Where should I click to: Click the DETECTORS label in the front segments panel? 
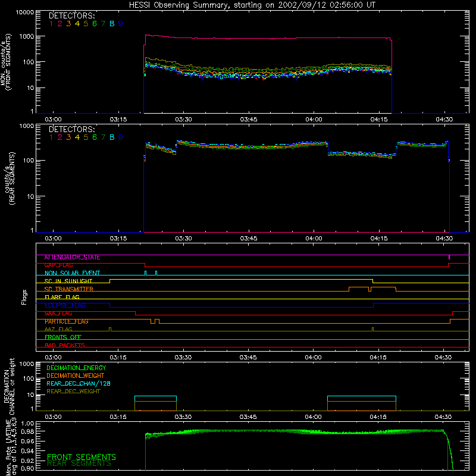[x=71, y=16]
